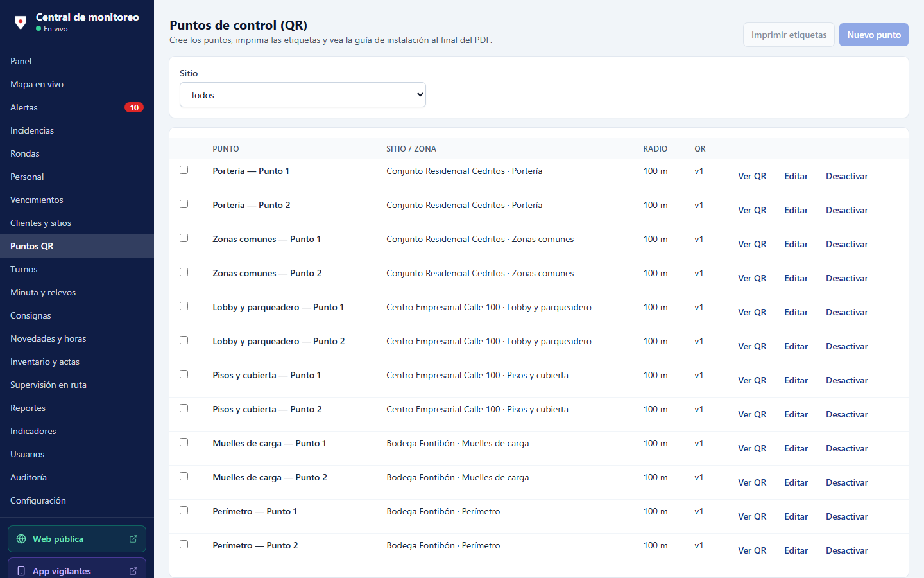The image size is (924, 578).
Task: Select the Pisos y cubierta — Punto 2 checkbox
Action: tap(184, 408)
